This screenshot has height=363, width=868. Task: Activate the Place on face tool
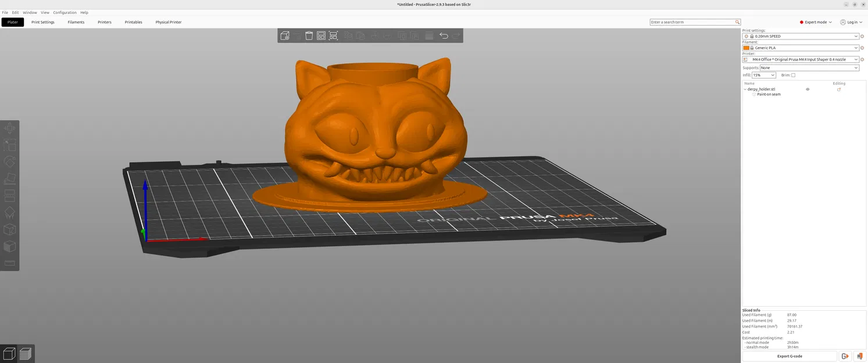coord(9,178)
